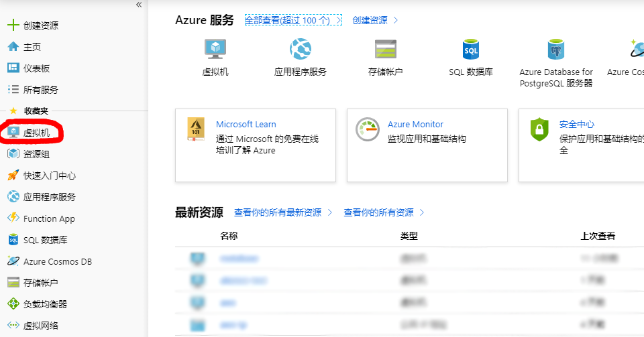Click Azure Database for PostgreSQL 服务器 label
Image resolution: width=644 pixels, height=337 pixels.
[x=556, y=78]
